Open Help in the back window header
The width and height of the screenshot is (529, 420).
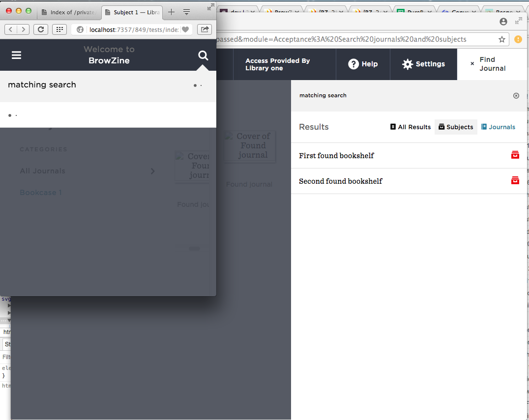(x=363, y=64)
